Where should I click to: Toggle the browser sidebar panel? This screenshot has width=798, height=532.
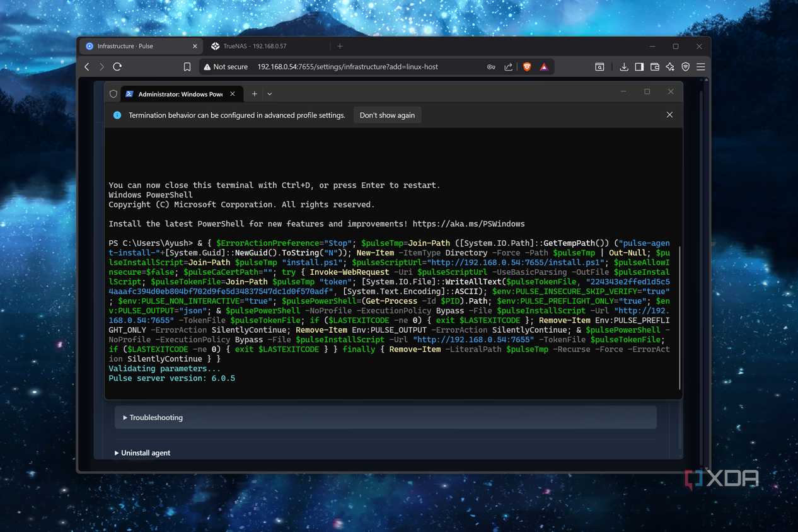[639, 67]
